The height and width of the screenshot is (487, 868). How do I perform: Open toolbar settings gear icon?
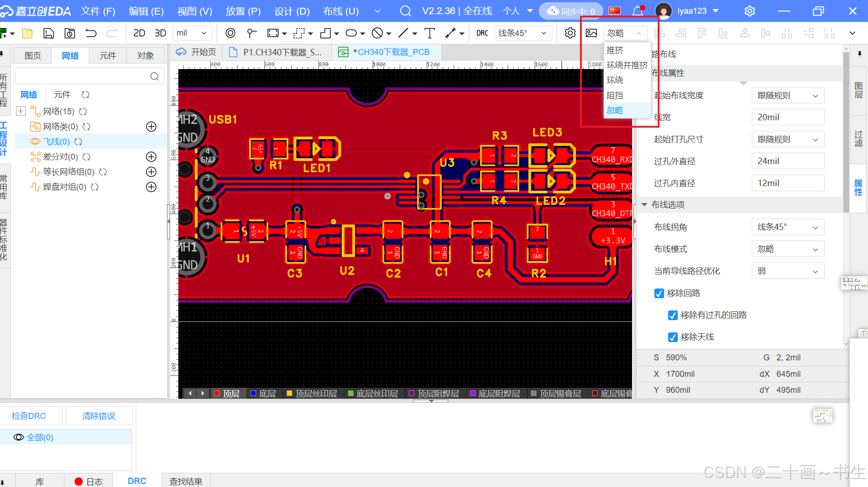(570, 33)
